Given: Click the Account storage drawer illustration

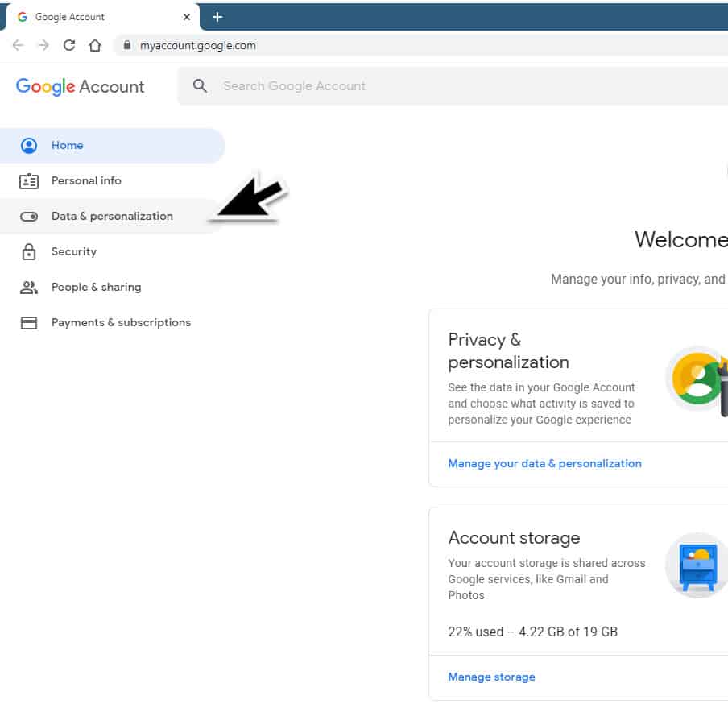Looking at the screenshot, I should click(697, 565).
